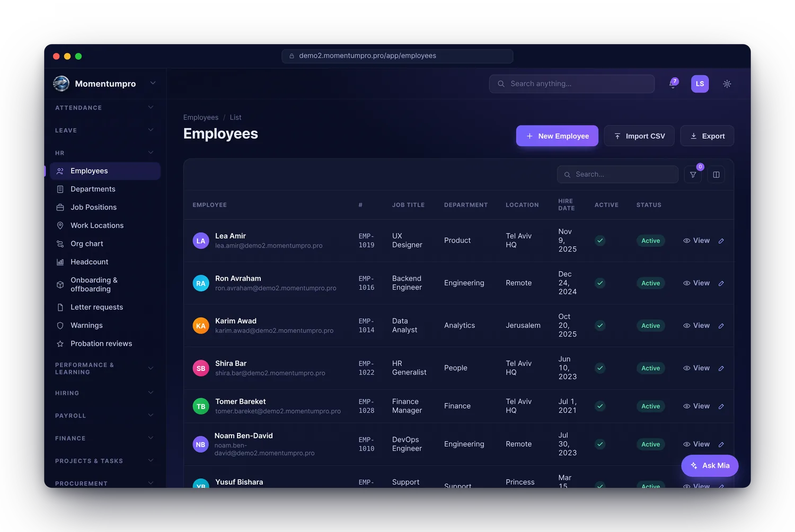The image size is (795, 532).
Task: Expand the Payroll sidebar section
Action: 104,416
